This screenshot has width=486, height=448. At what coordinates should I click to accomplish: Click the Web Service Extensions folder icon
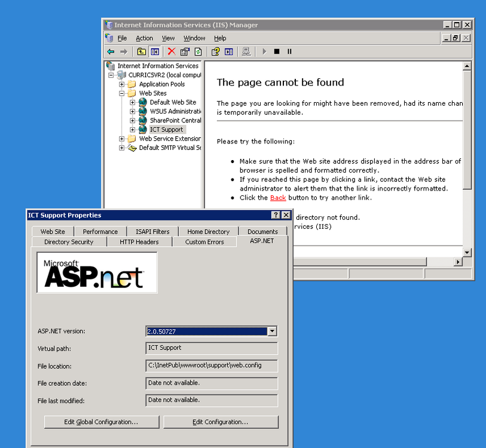(132, 139)
